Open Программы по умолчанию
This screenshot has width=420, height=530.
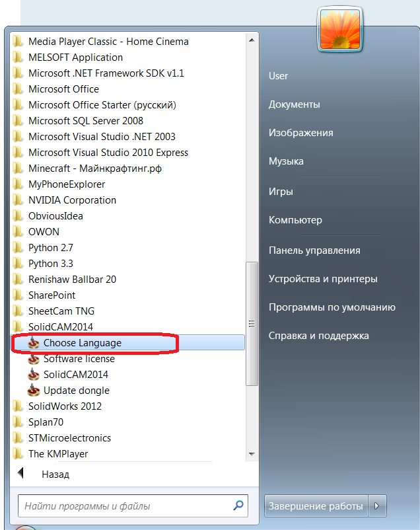click(332, 307)
